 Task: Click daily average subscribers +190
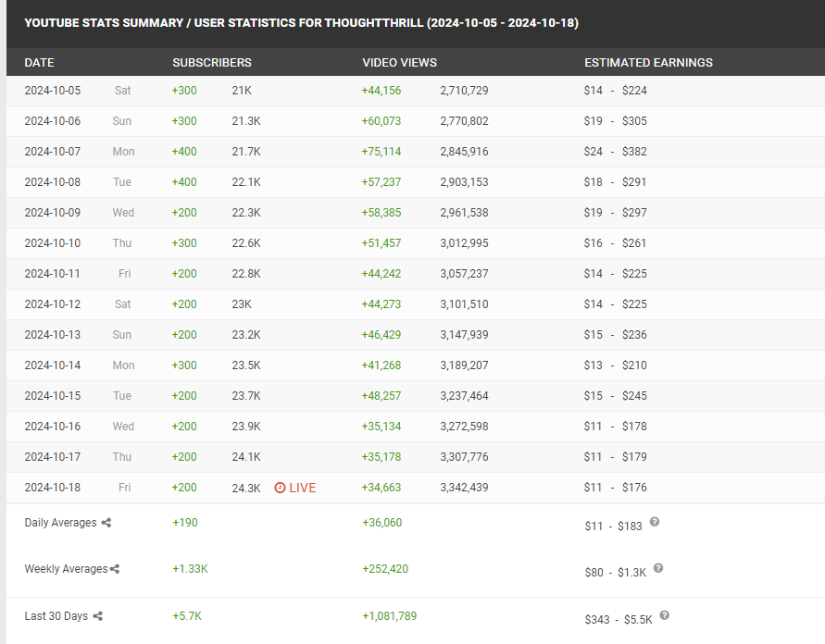pyautogui.click(x=185, y=523)
